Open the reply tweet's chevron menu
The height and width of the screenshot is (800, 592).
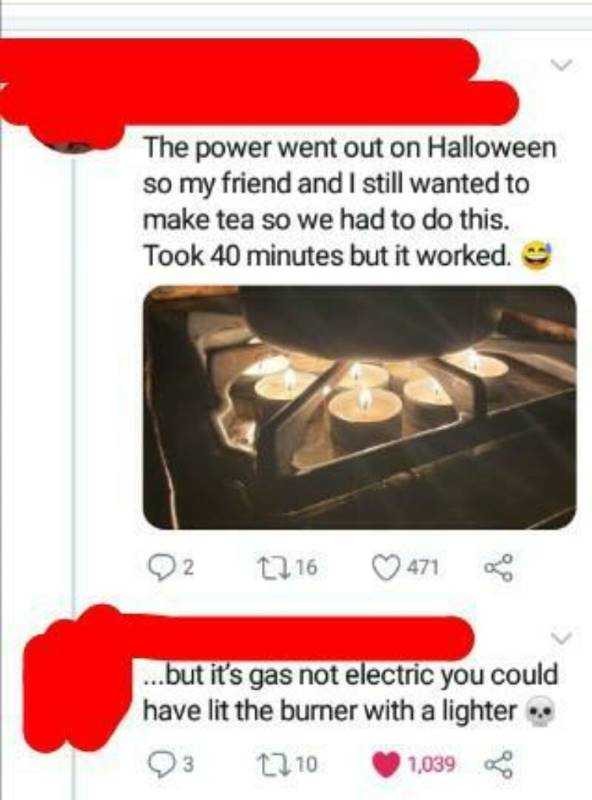coord(560,638)
